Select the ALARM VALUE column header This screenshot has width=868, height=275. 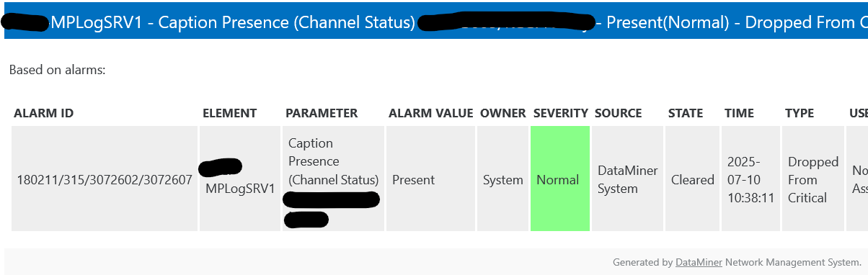[431, 113]
